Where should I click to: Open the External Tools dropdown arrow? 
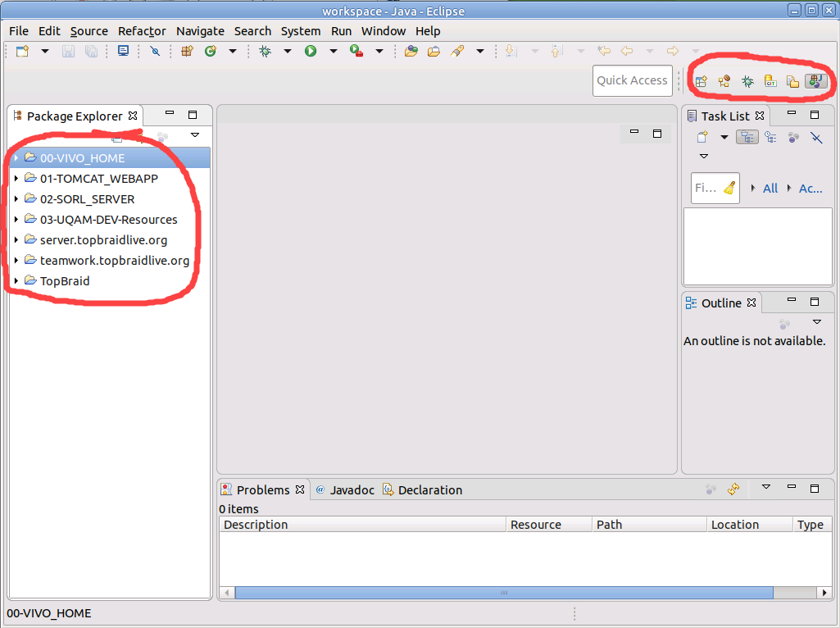point(379,52)
